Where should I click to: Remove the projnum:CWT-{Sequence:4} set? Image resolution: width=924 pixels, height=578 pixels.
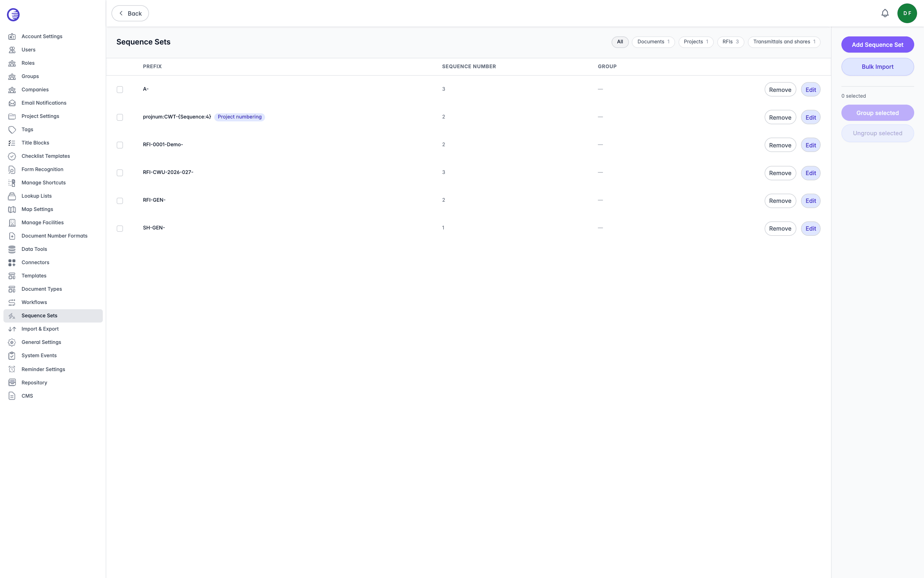coord(780,117)
